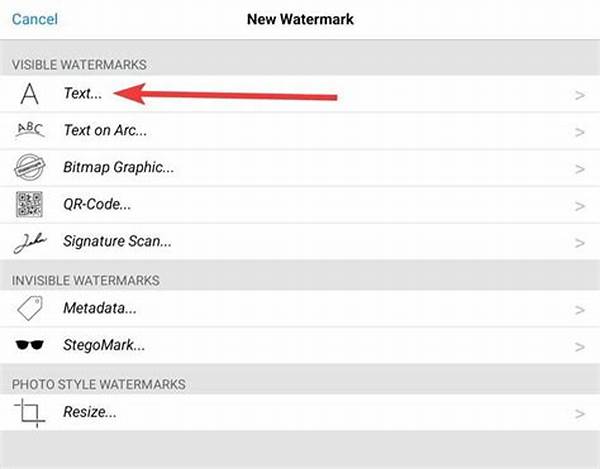Expand the Bitmap Graphic chevron
This screenshot has width=600, height=469.
(x=579, y=168)
